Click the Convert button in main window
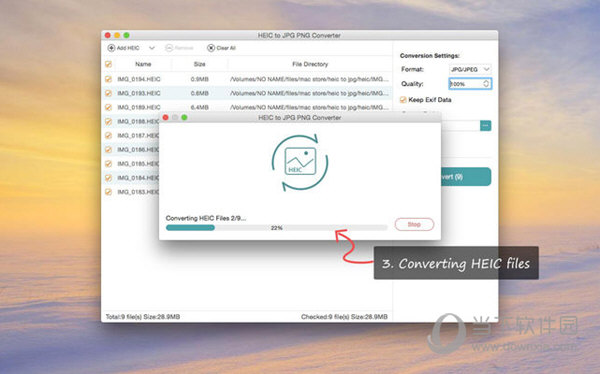The image size is (600, 374). click(466, 177)
